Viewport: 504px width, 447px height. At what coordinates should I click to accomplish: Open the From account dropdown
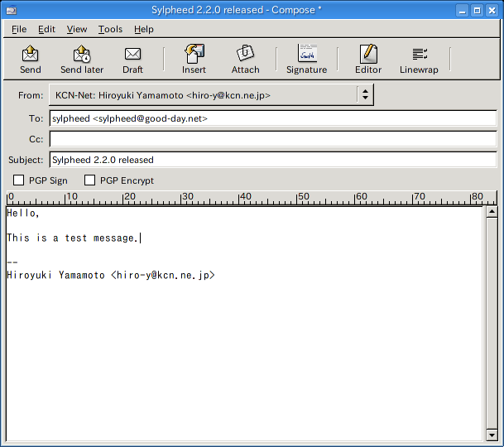pyautogui.click(x=211, y=95)
